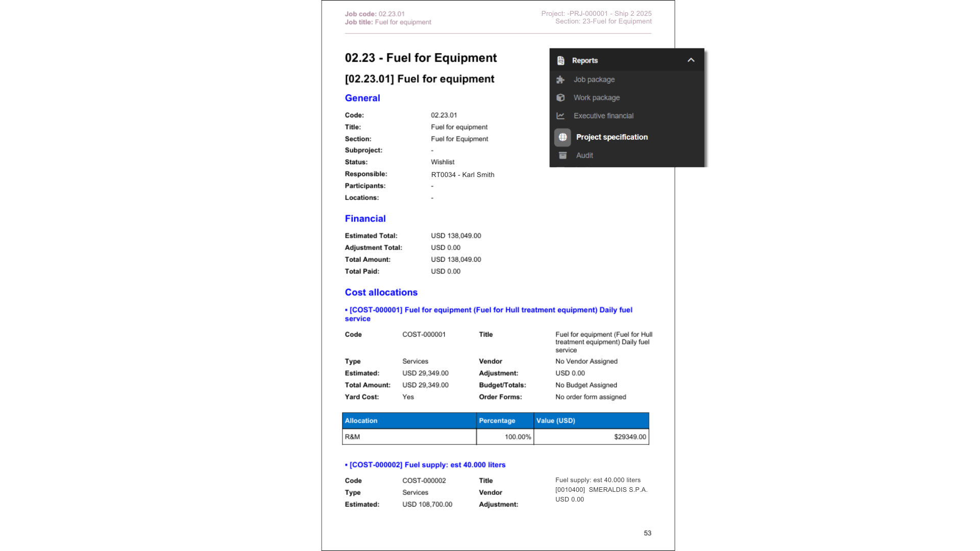Select the R&M allocation row
The image size is (980, 551).
[408, 437]
